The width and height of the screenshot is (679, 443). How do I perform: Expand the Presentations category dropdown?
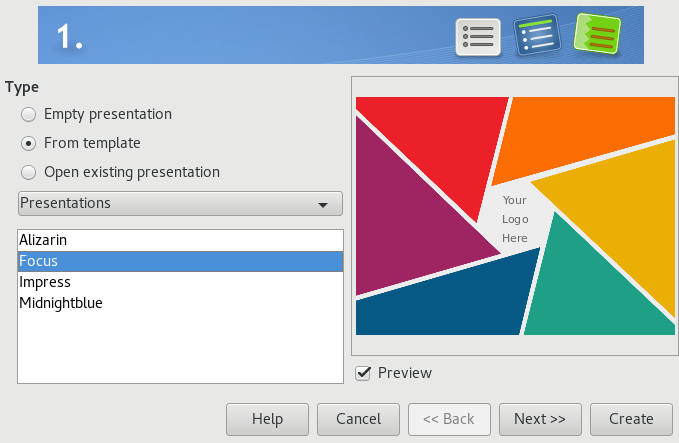[180, 204]
